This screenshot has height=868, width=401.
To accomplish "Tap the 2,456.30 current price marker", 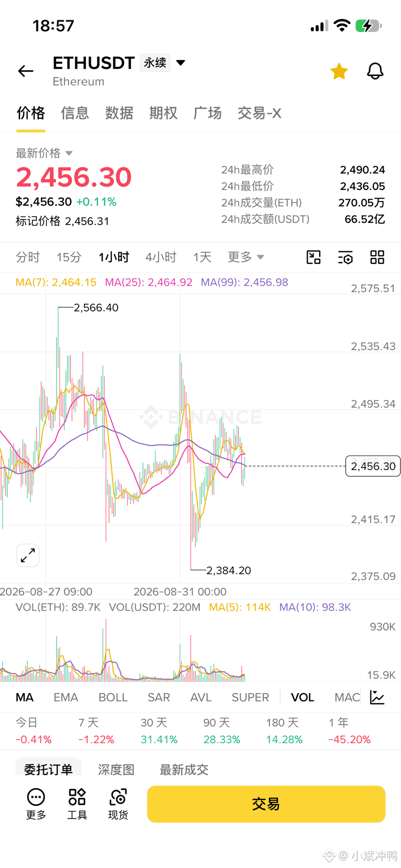I will pyautogui.click(x=373, y=466).
